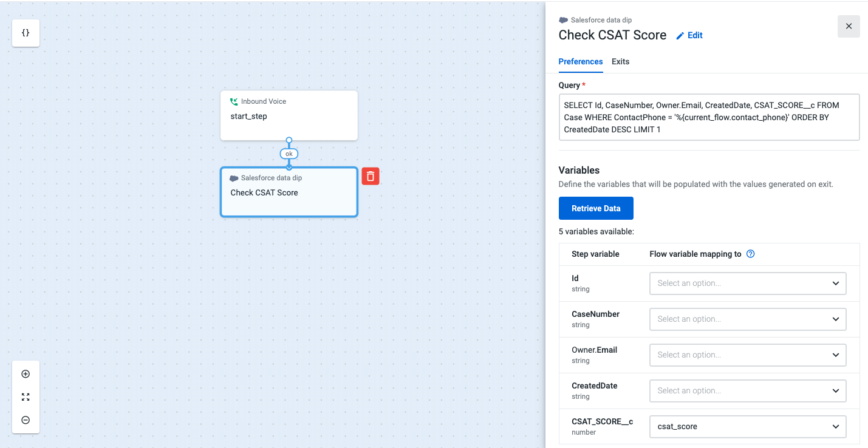
Task: Open the CaseNumber mapping dropdown
Action: 747,319
